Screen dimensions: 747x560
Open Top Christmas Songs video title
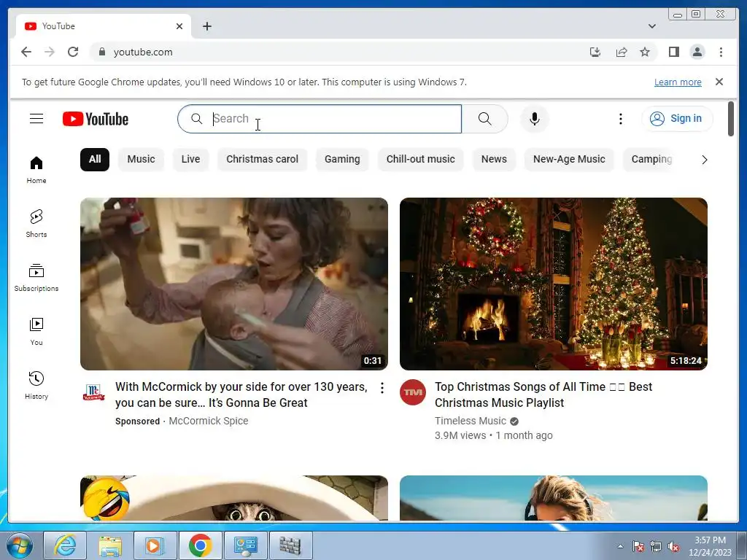(543, 394)
